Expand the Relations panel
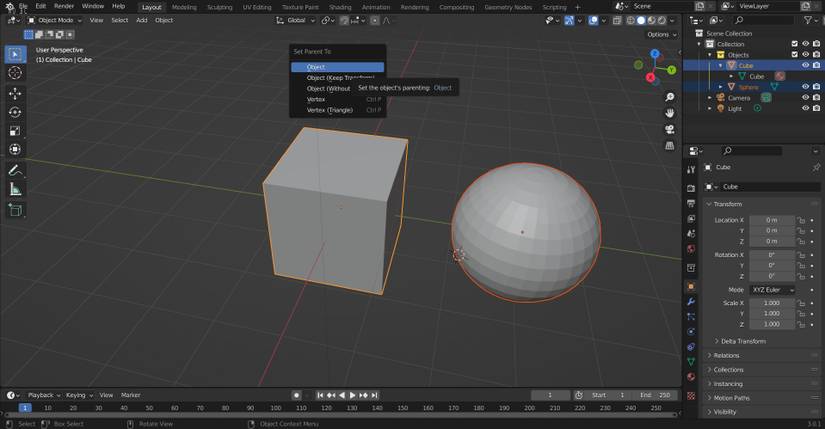The image size is (825, 429). click(726, 355)
